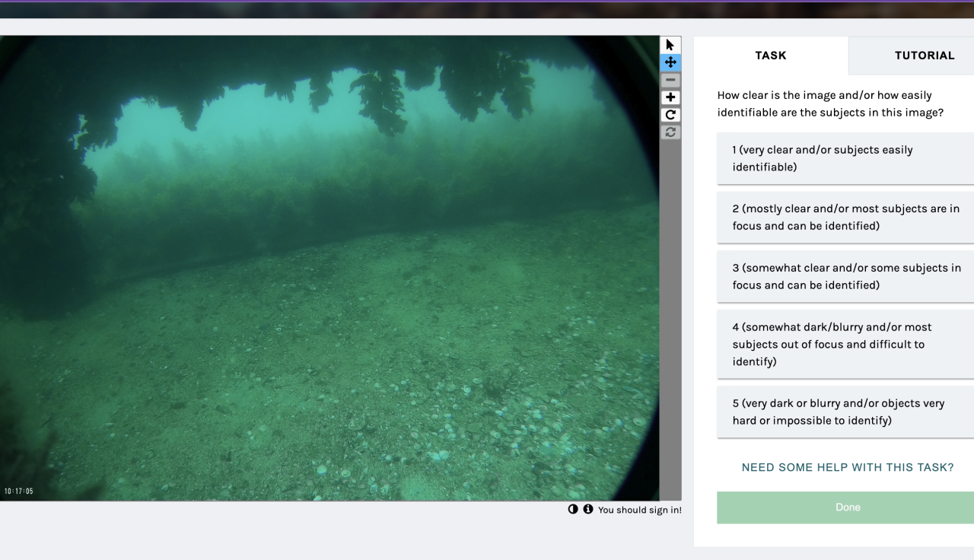The width and height of the screenshot is (974, 560).
Task: Open subject info icon below image
Action: pos(588,509)
